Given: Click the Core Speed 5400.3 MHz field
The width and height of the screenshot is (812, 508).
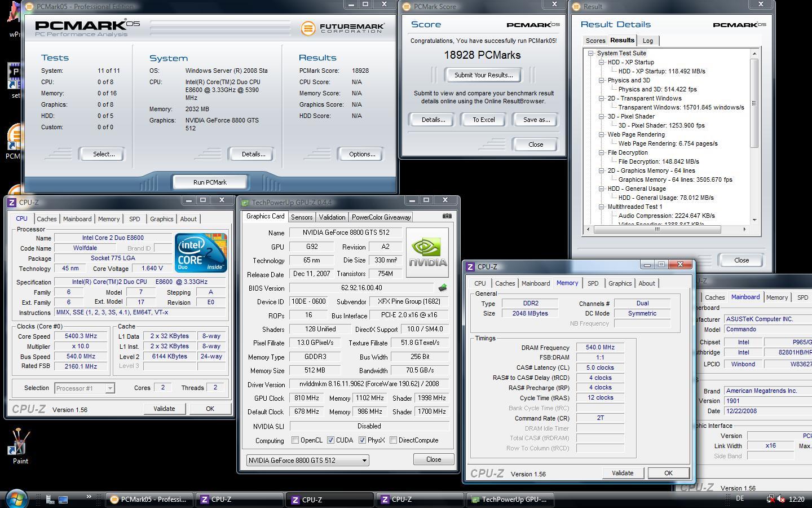Looking at the screenshot, I should (x=81, y=336).
